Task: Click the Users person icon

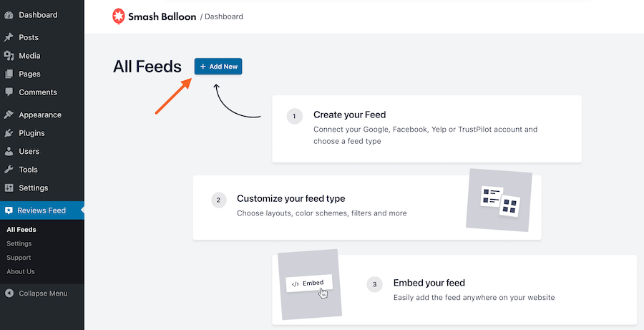Action: [x=9, y=152]
